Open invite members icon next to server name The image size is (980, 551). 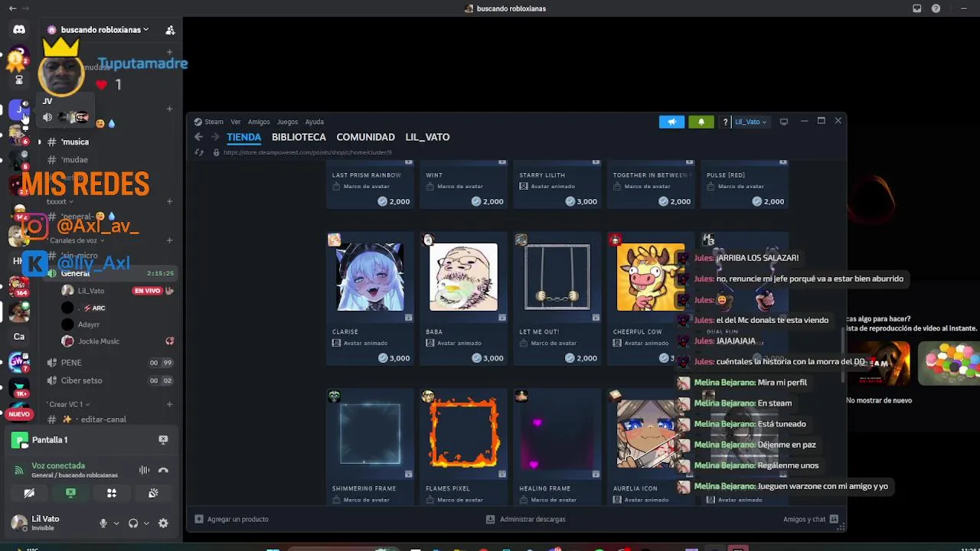[x=170, y=30]
